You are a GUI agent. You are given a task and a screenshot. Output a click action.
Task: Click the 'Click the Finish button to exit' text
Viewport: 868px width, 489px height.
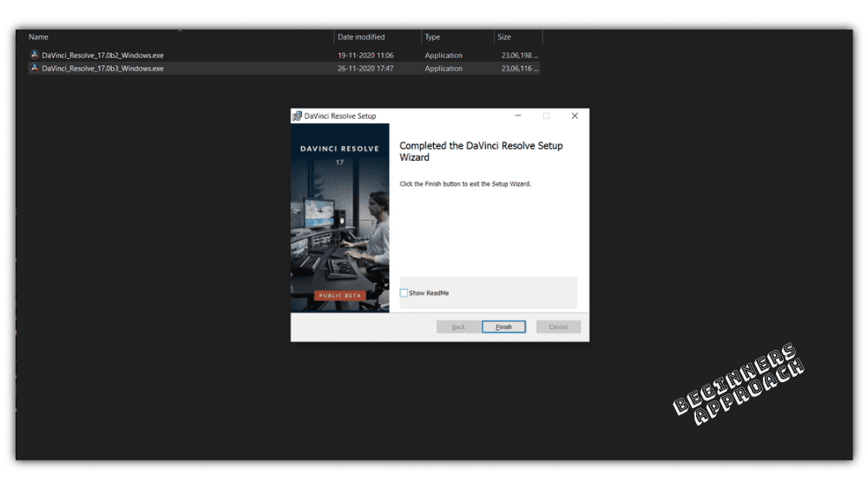[x=465, y=184]
